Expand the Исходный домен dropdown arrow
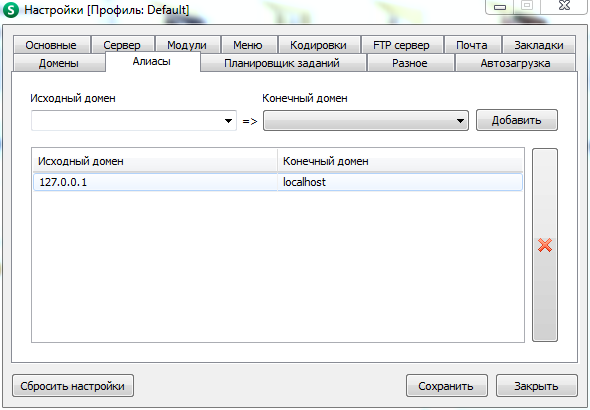The width and height of the screenshot is (590, 410). coord(228,121)
